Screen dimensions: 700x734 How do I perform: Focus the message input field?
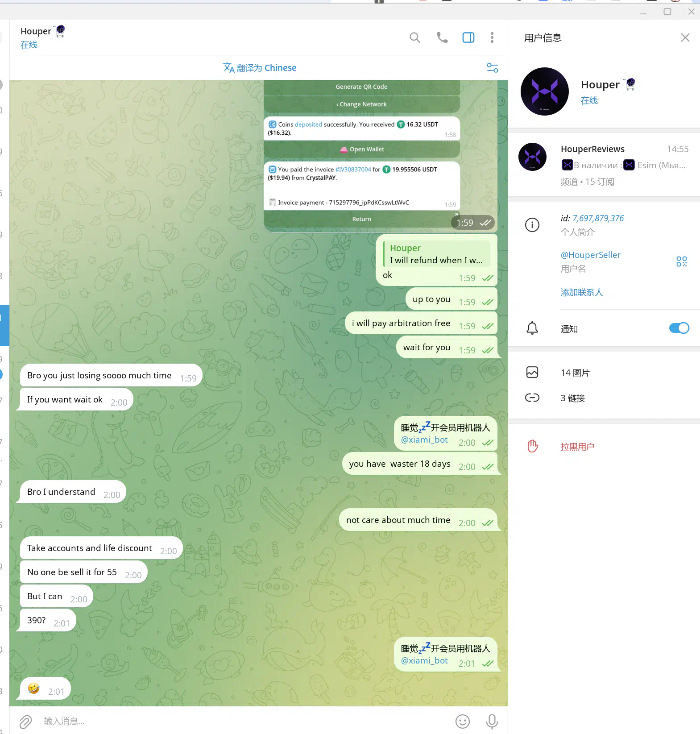point(245,722)
